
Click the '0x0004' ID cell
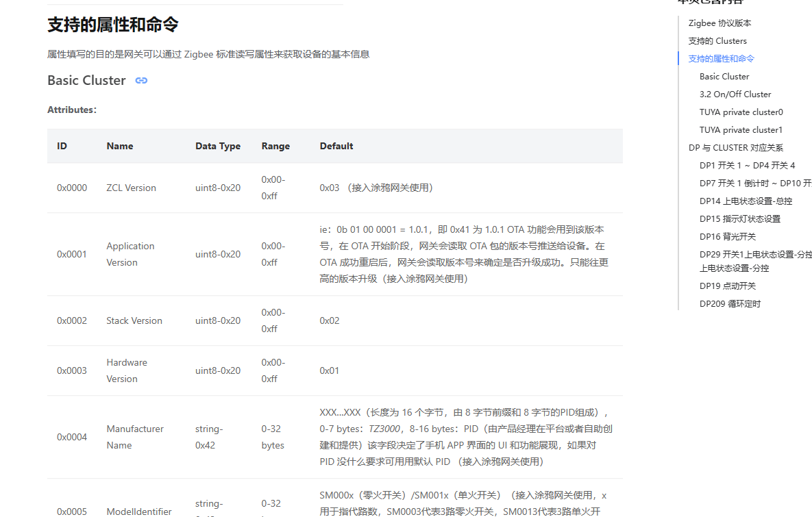click(72, 437)
